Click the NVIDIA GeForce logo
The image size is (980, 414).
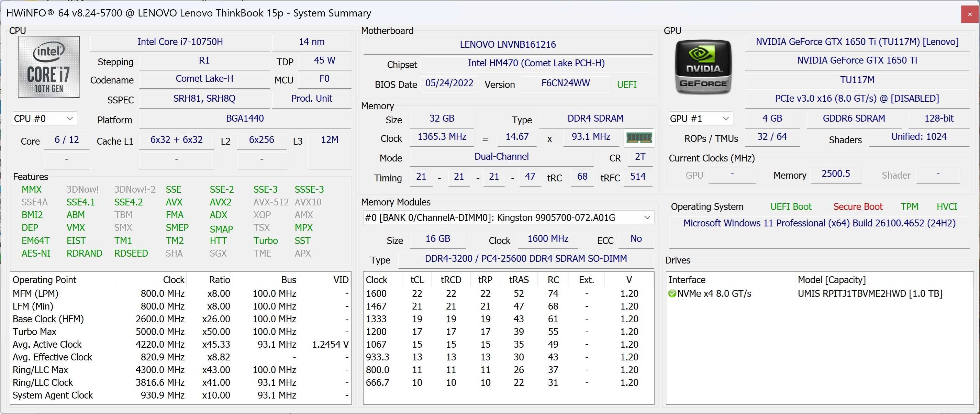(703, 67)
